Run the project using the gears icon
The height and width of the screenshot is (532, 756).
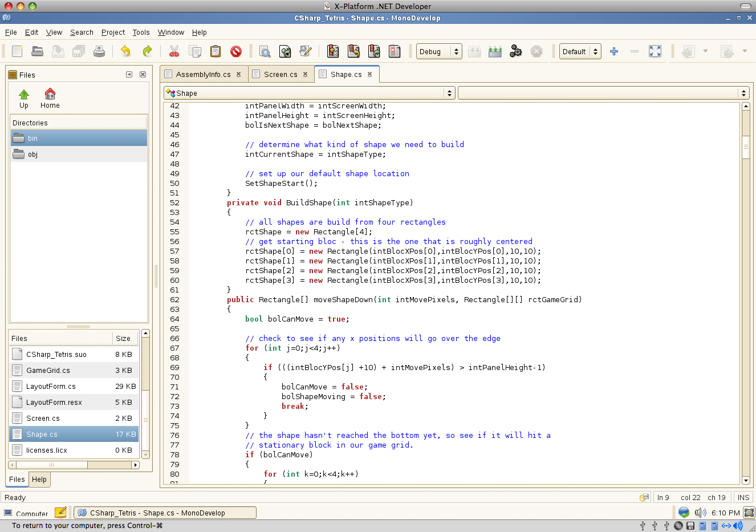click(515, 51)
